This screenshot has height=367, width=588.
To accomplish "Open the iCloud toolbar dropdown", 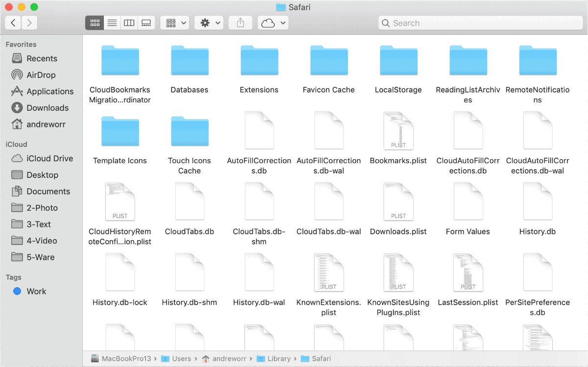I will click(x=273, y=23).
